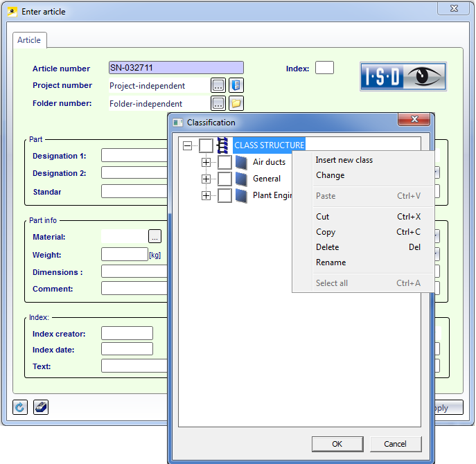
Task: Enable the Plant Engineering class checkbox
Action: point(224,196)
